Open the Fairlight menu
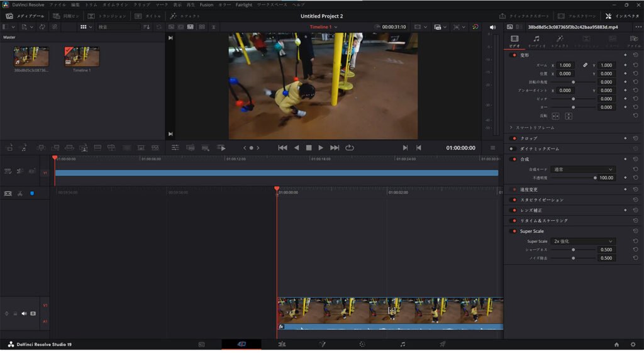Image resolution: width=644 pixels, height=358 pixels. pyautogui.click(x=244, y=4)
